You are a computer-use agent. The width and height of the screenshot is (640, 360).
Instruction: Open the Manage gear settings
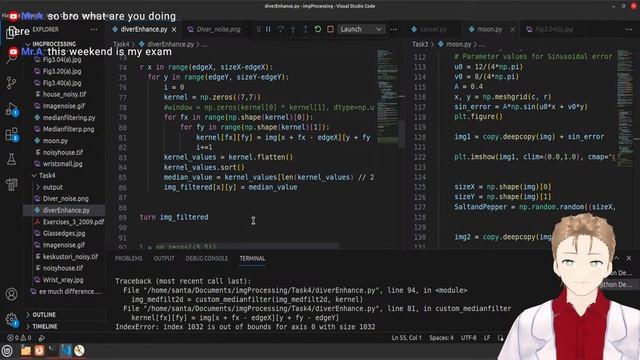coord(11,320)
